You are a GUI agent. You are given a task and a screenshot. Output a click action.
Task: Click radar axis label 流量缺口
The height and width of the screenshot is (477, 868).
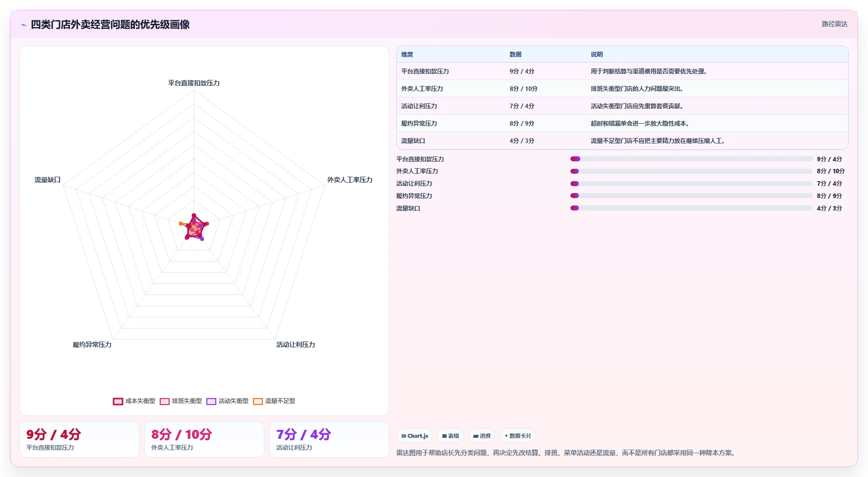click(x=48, y=180)
